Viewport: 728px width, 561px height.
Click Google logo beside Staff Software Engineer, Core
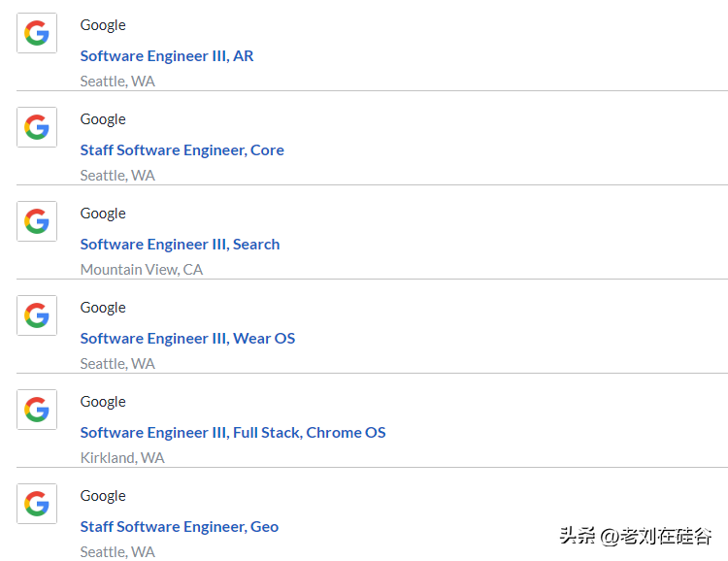pyautogui.click(x=37, y=127)
